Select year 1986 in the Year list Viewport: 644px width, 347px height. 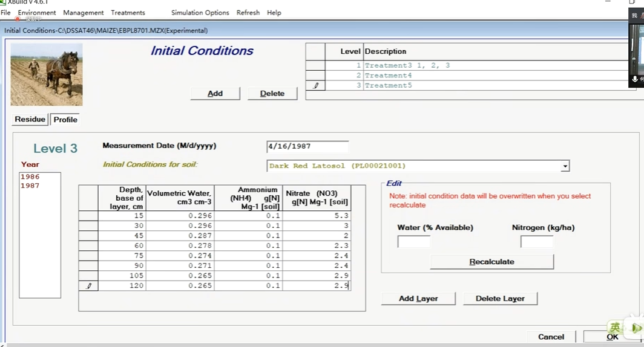click(30, 177)
